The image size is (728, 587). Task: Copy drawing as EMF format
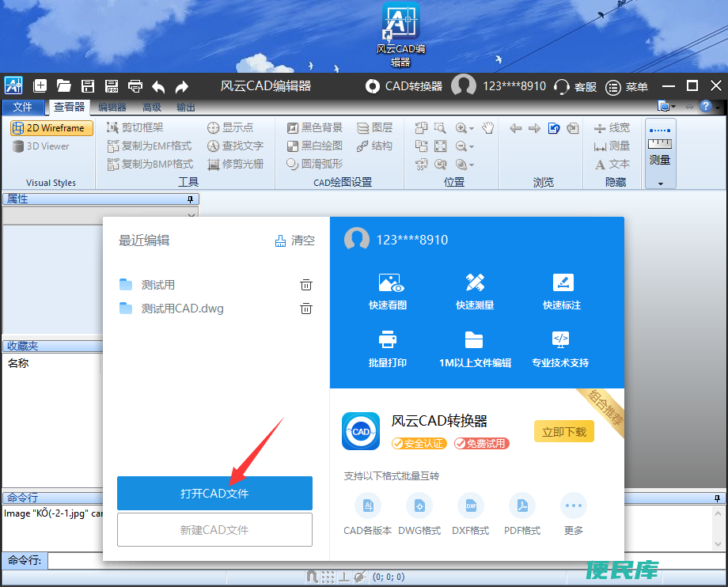point(149,146)
